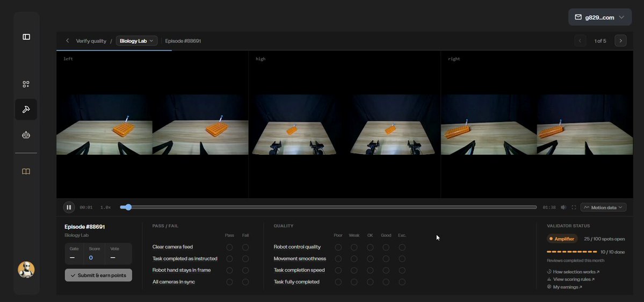Click the left camera video feed

click(x=153, y=125)
